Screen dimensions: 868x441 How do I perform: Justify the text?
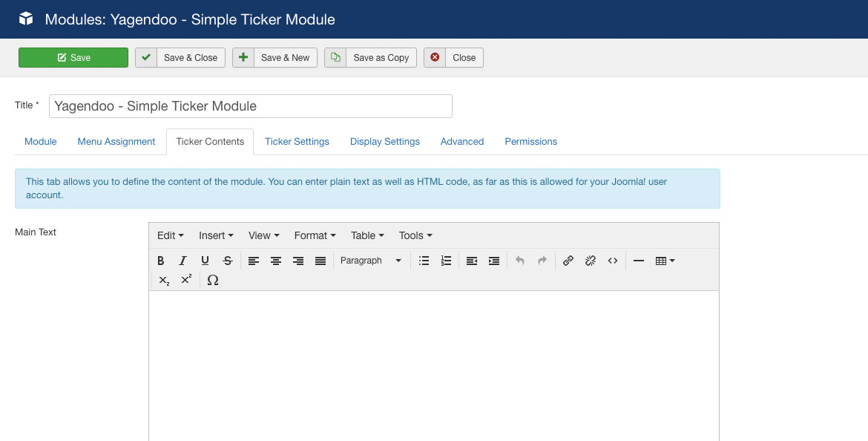coord(320,261)
